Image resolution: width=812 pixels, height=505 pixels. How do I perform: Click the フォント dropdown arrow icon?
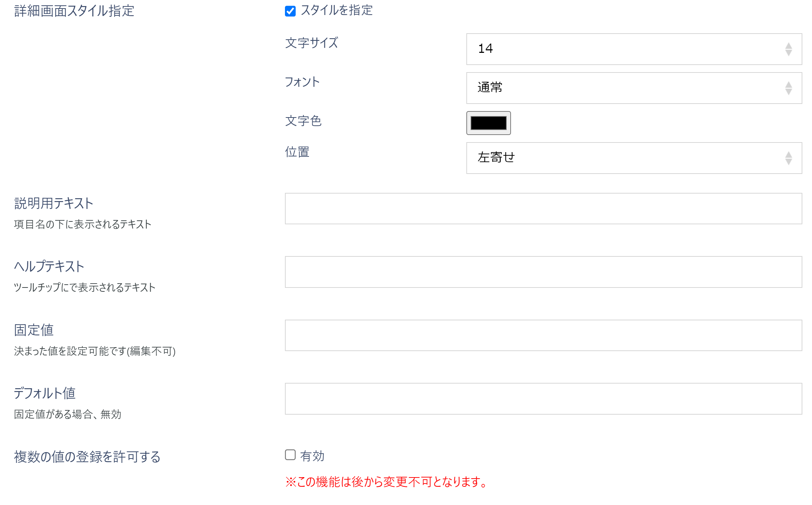(789, 87)
